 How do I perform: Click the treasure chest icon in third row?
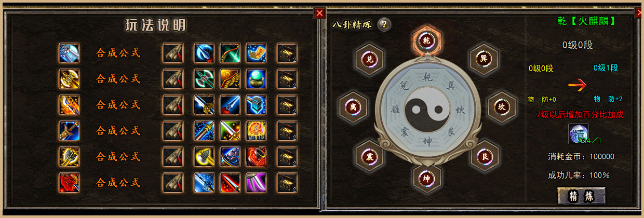coord(287,105)
